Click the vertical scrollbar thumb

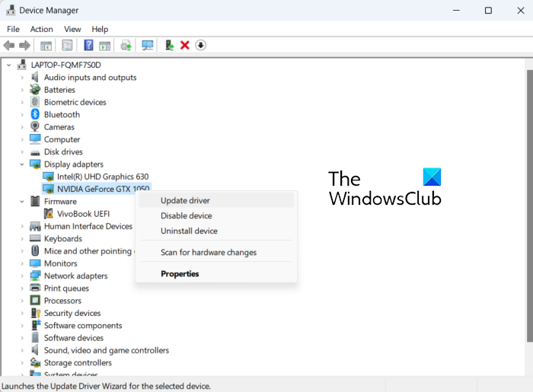(530, 206)
